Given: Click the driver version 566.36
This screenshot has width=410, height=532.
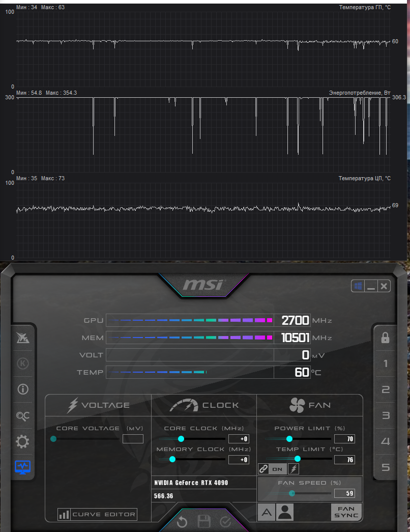Looking at the screenshot, I should tap(163, 496).
